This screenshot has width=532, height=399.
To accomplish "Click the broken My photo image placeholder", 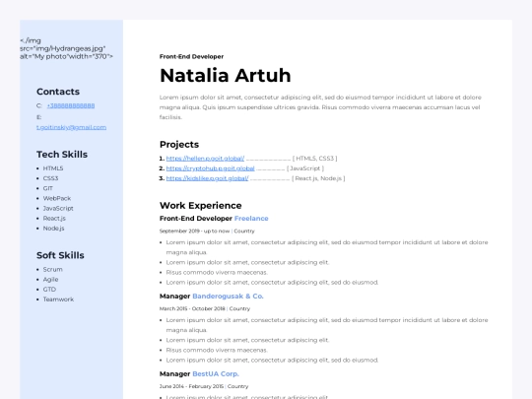I will [x=67, y=48].
